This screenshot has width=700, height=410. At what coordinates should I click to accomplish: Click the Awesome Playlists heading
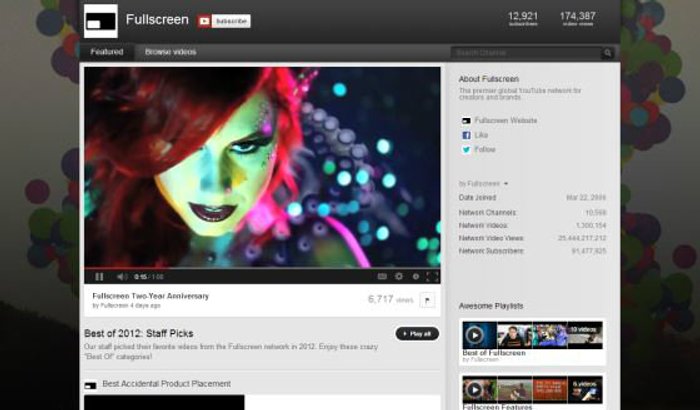[x=491, y=306]
